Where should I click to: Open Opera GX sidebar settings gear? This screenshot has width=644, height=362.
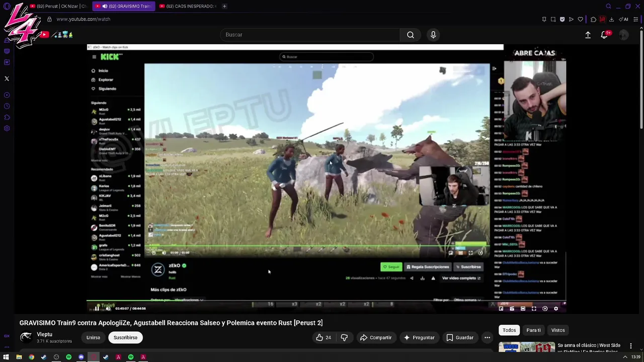click(x=7, y=128)
